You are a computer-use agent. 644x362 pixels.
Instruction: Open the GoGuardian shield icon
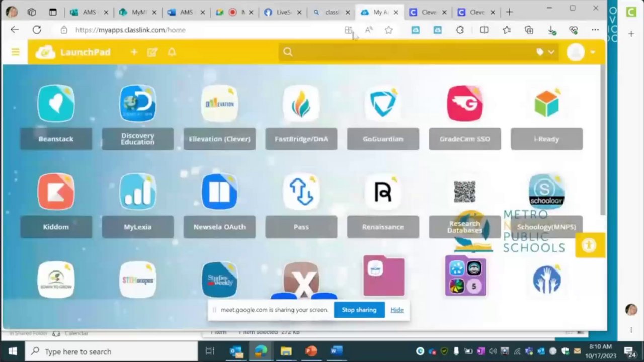click(x=383, y=104)
